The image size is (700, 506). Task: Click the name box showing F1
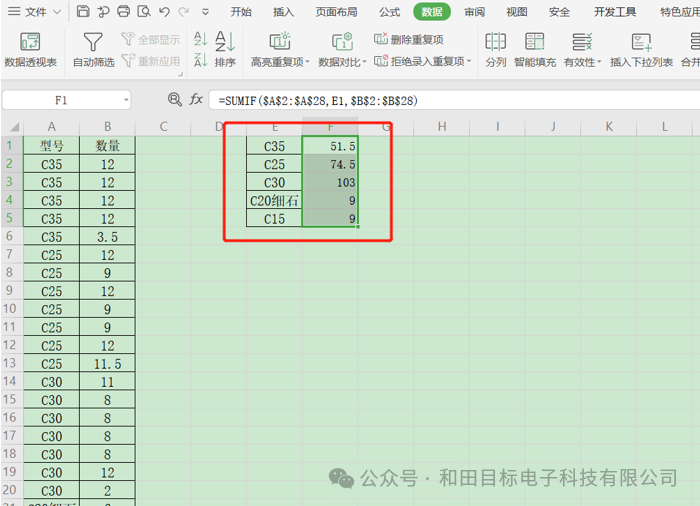coord(61,100)
